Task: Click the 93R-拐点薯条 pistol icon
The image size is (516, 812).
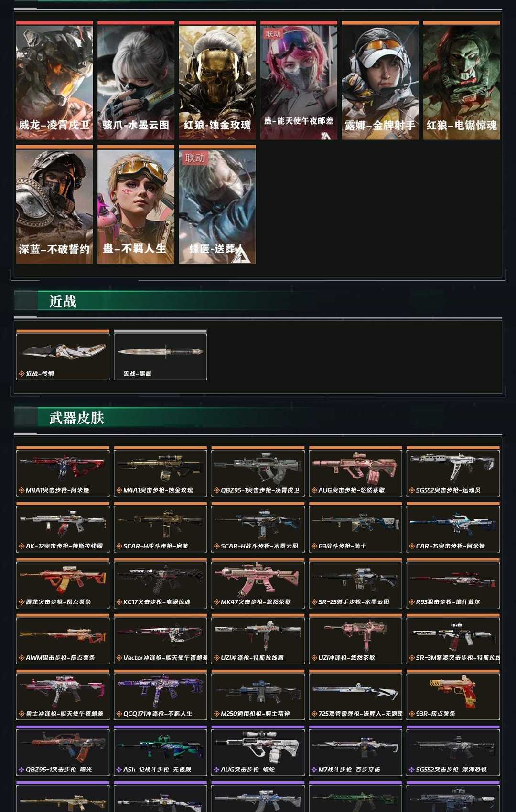Action: click(453, 695)
